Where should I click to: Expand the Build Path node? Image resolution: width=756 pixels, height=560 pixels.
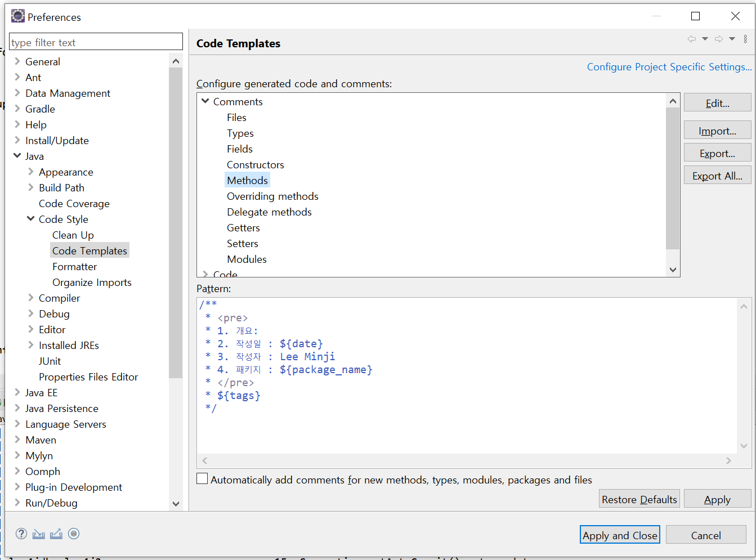(31, 187)
